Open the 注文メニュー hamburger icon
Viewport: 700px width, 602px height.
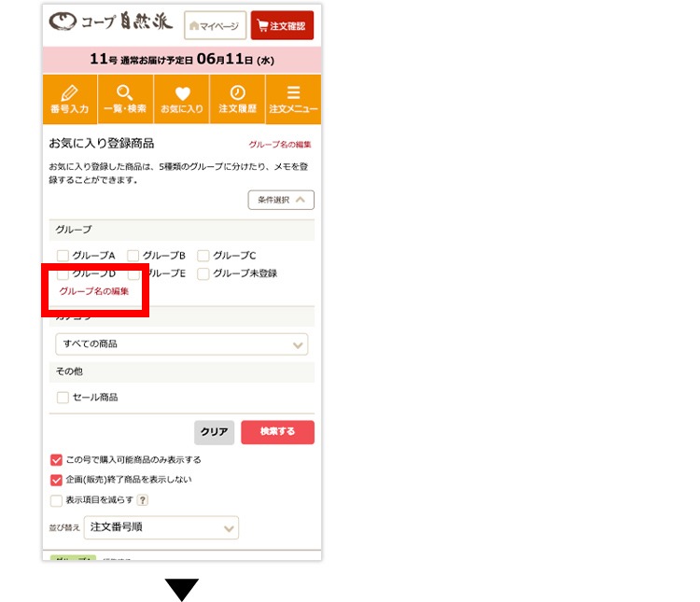(x=293, y=100)
